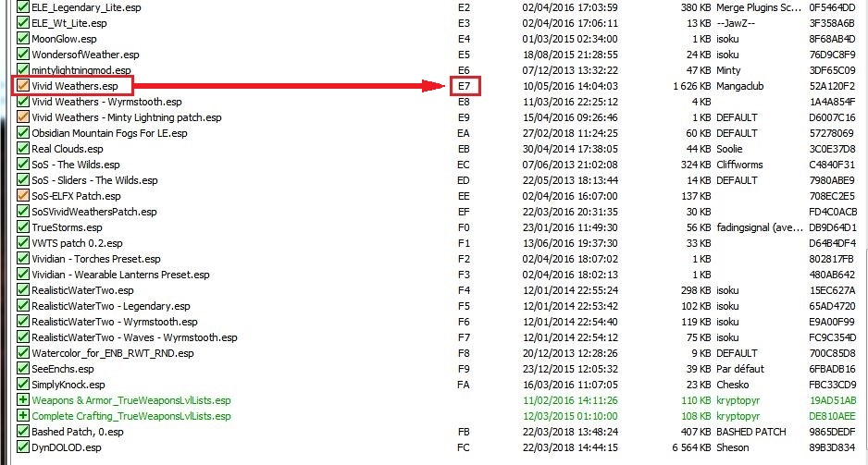Uncheck the orange Vivid Weathers.esp checkbox

[x=23, y=86]
